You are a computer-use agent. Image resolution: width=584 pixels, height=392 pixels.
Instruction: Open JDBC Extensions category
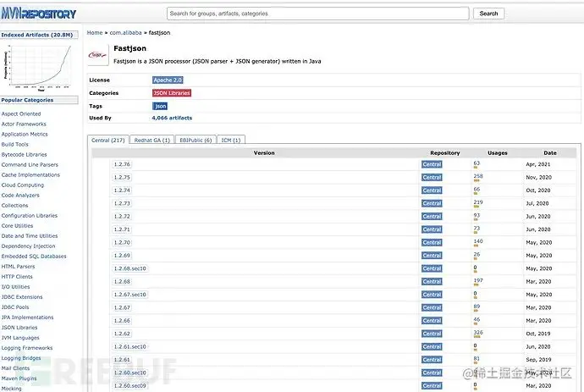22,297
